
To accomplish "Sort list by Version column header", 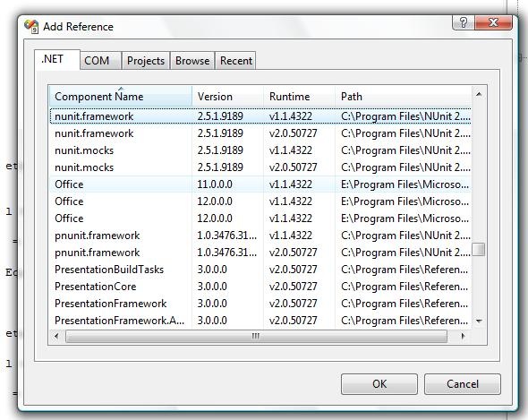I will pyautogui.click(x=227, y=97).
